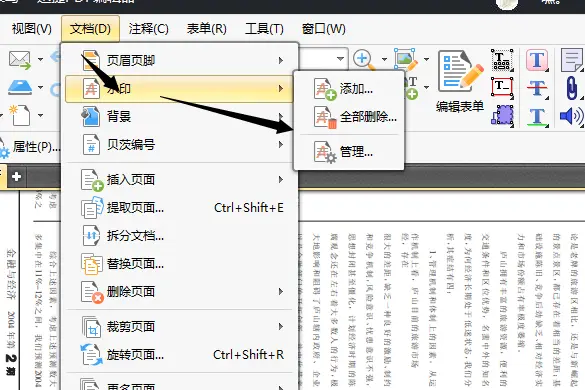Select the purple dashed area tool icon
The height and width of the screenshot is (390, 585).
(x=502, y=115)
